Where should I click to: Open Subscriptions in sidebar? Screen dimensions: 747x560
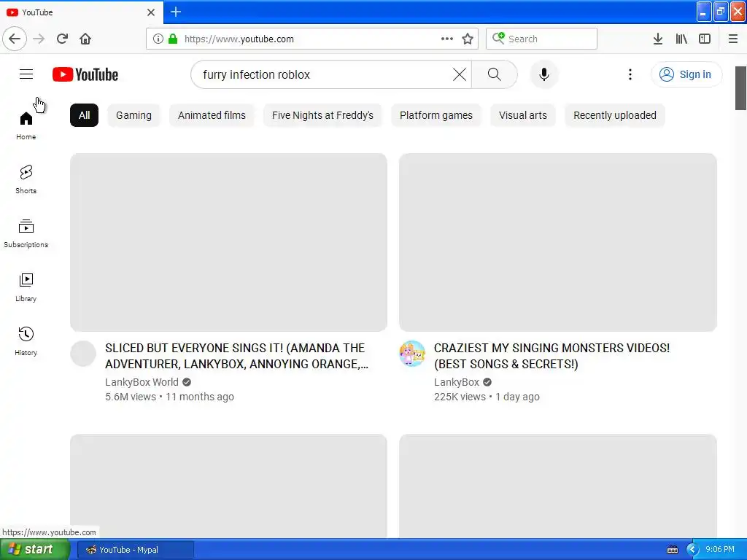click(26, 233)
